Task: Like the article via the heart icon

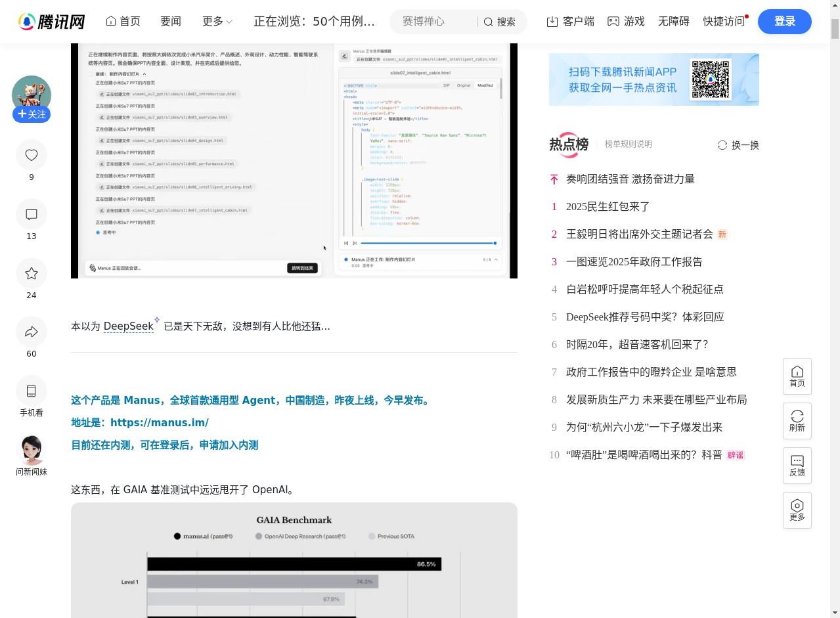Action: click(31, 155)
